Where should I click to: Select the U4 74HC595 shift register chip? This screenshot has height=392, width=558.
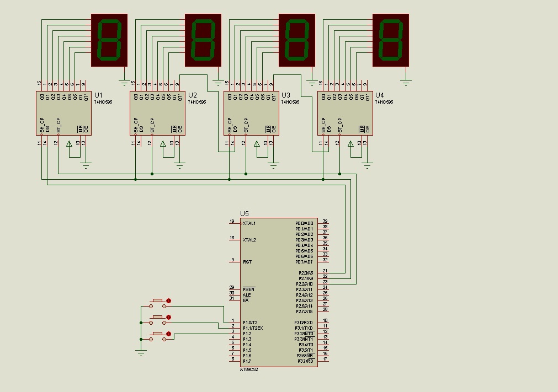point(345,114)
